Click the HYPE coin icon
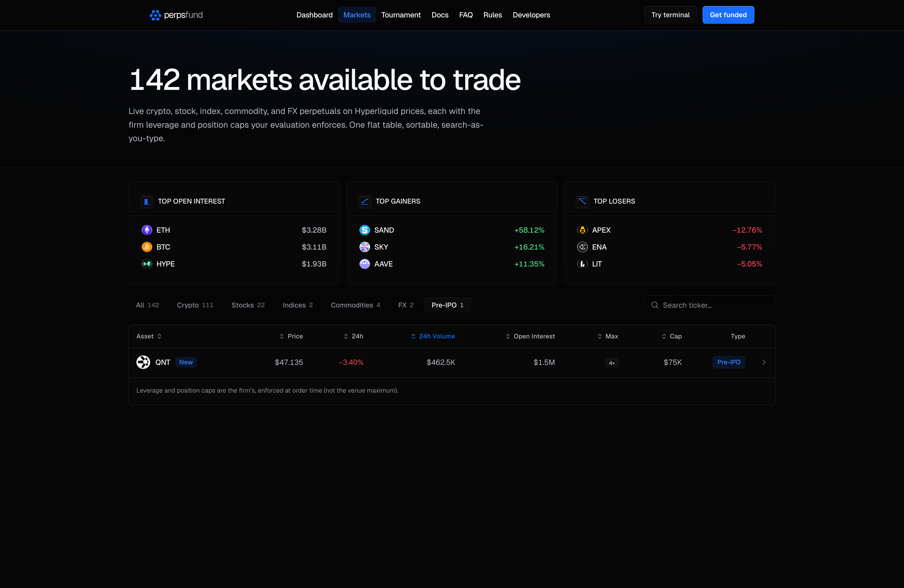 point(147,264)
